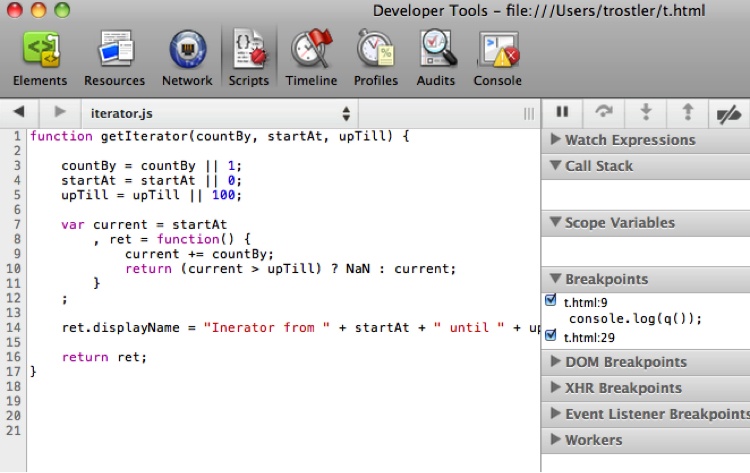Click the green zoom window button
Image resolution: width=750 pixels, height=473 pixels.
[x=62, y=10]
